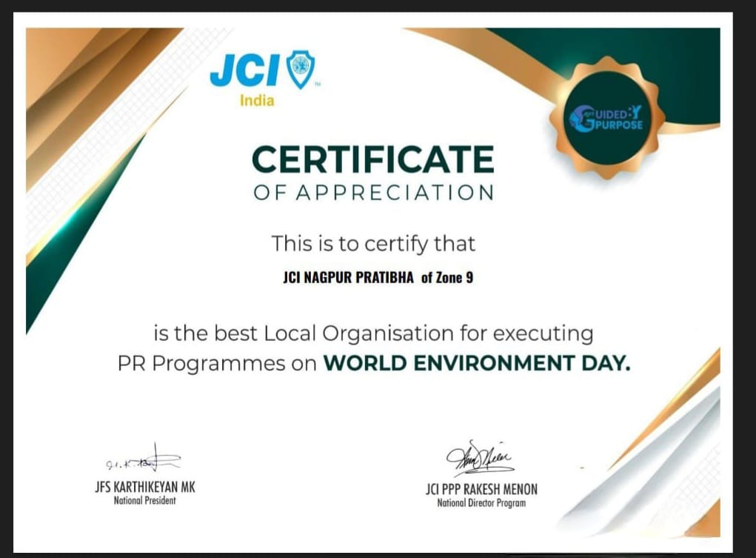Image resolution: width=756 pixels, height=558 pixels.
Task: Click the JCI shield emblem
Action: click(x=301, y=70)
